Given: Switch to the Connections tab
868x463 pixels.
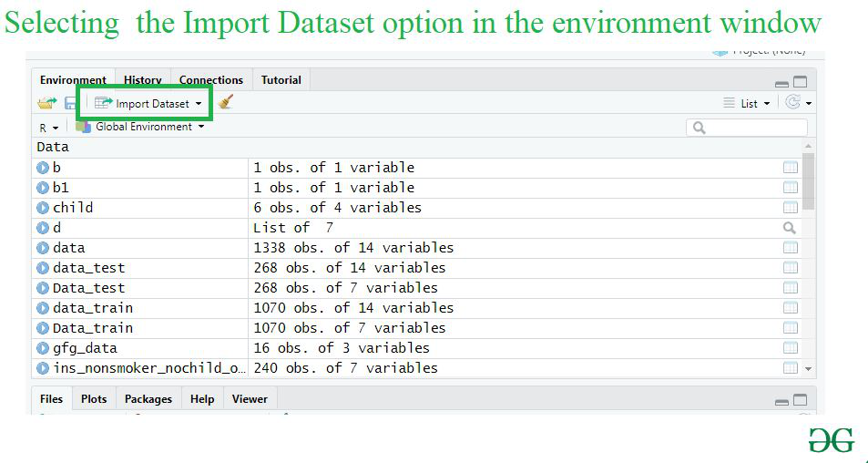Looking at the screenshot, I should click(x=210, y=80).
